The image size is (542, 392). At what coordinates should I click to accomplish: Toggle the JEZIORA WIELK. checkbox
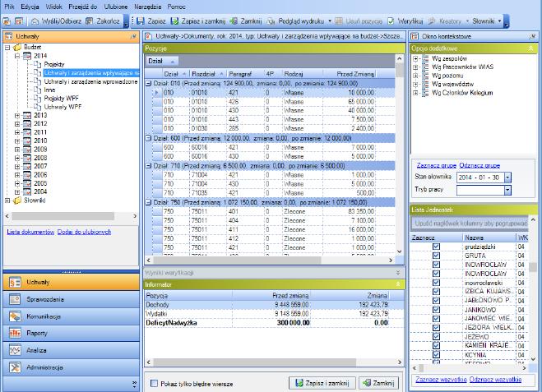pos(436,328)
